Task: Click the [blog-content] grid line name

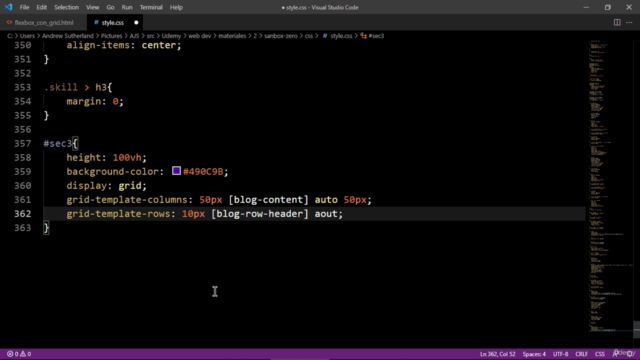Action: click(x=269, y=200)
